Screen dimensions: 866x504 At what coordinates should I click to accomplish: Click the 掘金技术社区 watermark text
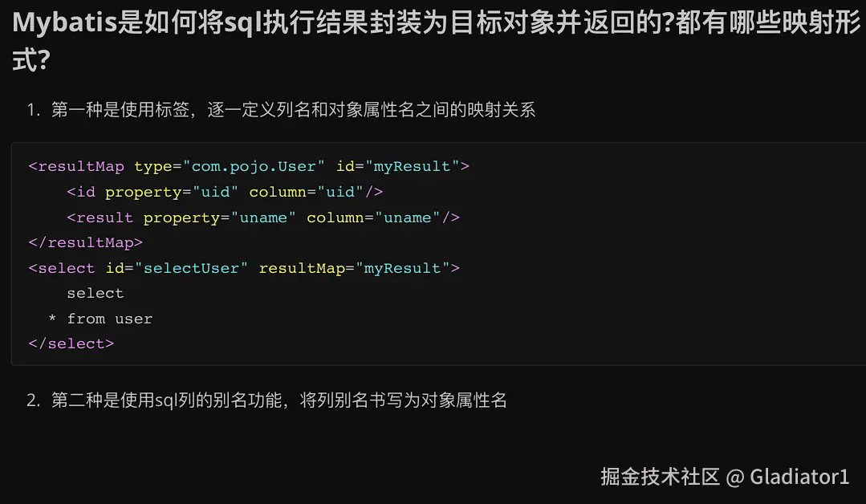pyautogui.click(x=660, y=477)
